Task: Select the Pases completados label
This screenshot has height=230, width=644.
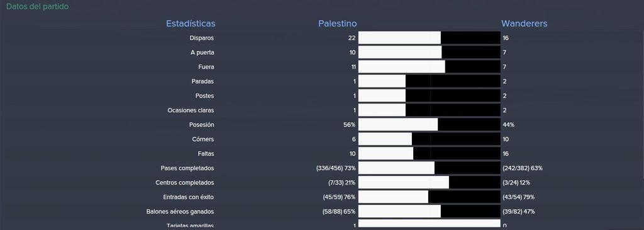Action: pos(187,168)
